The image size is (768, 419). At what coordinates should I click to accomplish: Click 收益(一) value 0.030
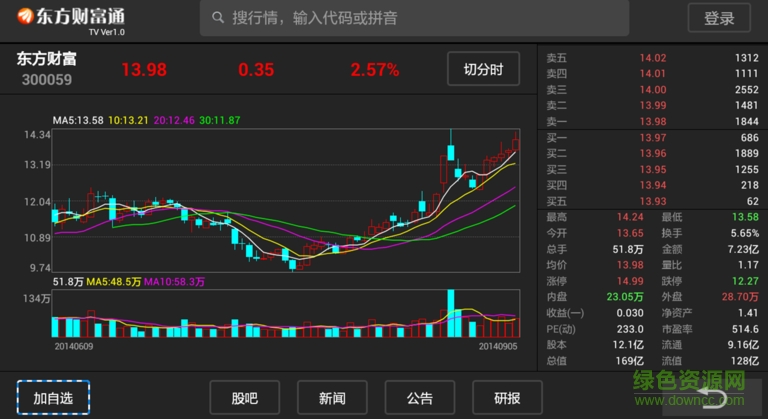[630, 313]
